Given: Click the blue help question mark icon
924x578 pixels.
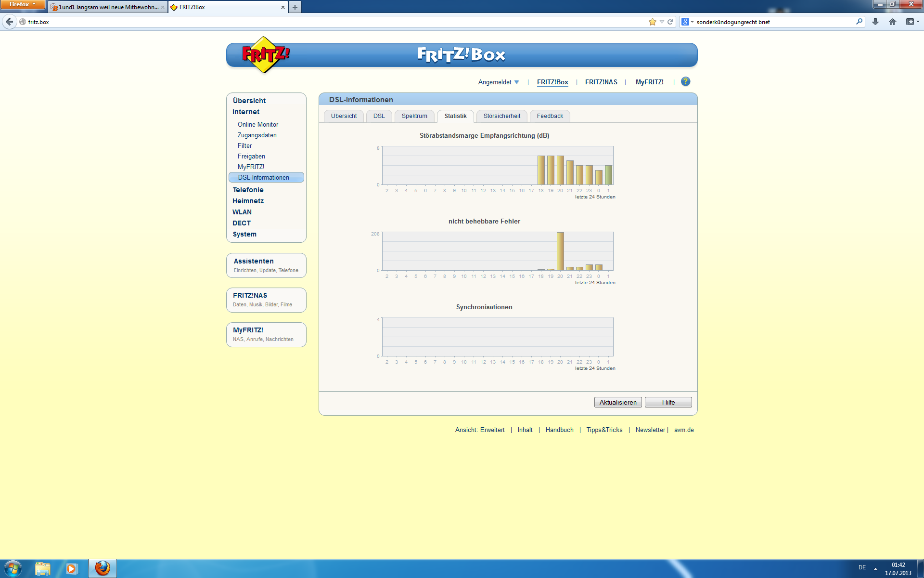Looking at the screenshot, I should tap(685, 82).
